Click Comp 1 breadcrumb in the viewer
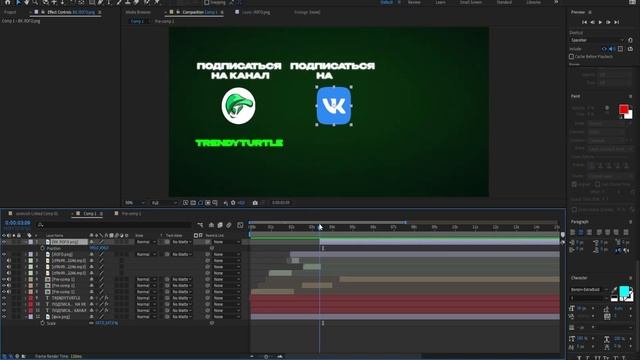Screen dimensions: 640x360 pos(138,21)
